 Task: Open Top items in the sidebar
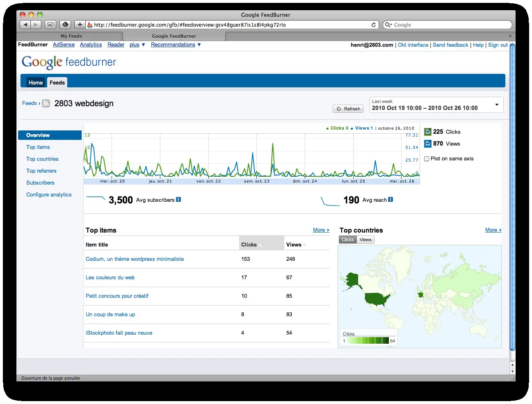tap(38, 147)
